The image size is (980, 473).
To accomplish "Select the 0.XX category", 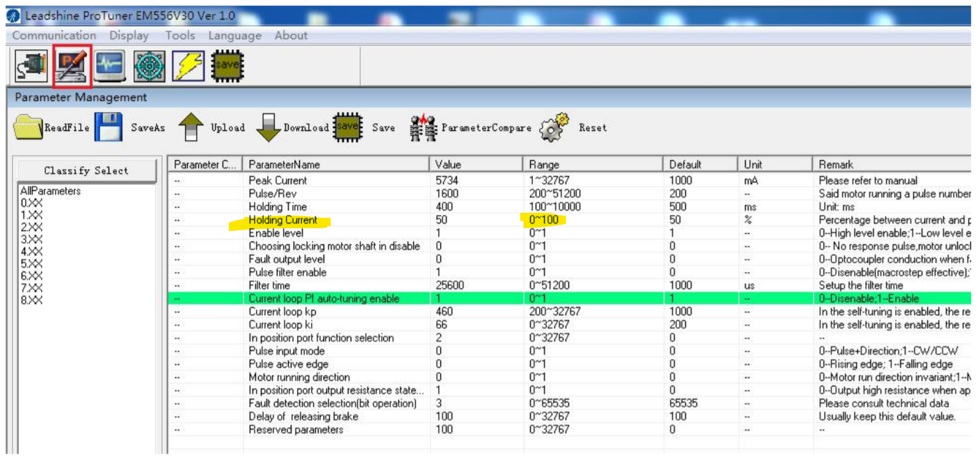I will [x=32, y=202].
